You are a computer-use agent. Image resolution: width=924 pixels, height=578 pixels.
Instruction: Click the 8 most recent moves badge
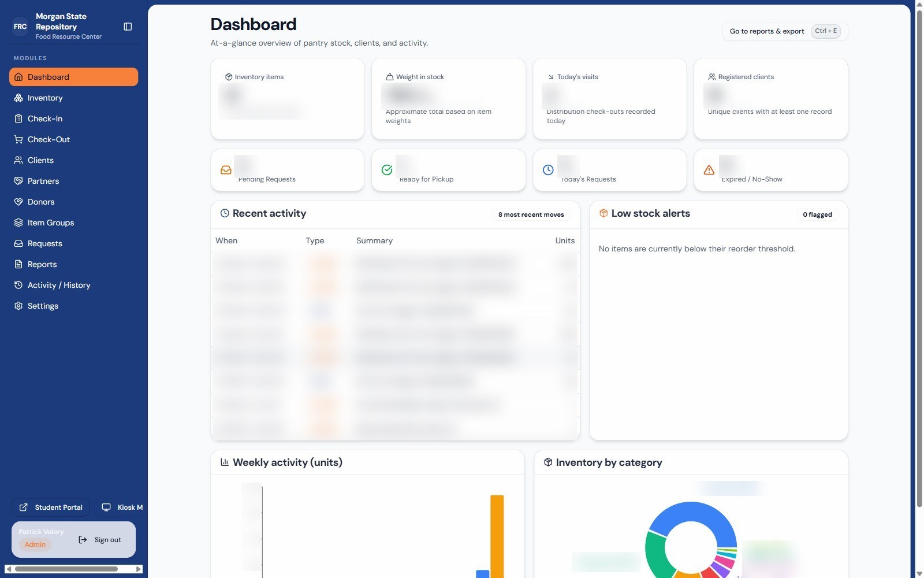point(531,214)
